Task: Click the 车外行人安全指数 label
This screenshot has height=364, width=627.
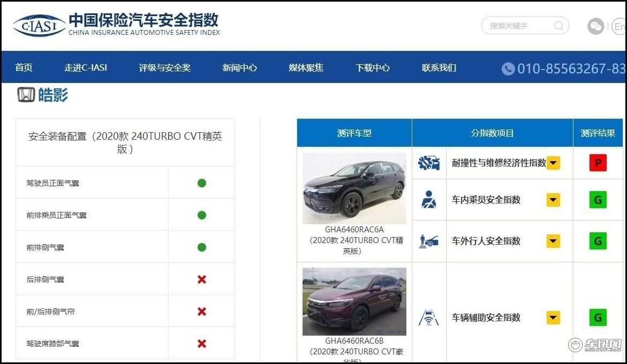Action: (486, 241)
